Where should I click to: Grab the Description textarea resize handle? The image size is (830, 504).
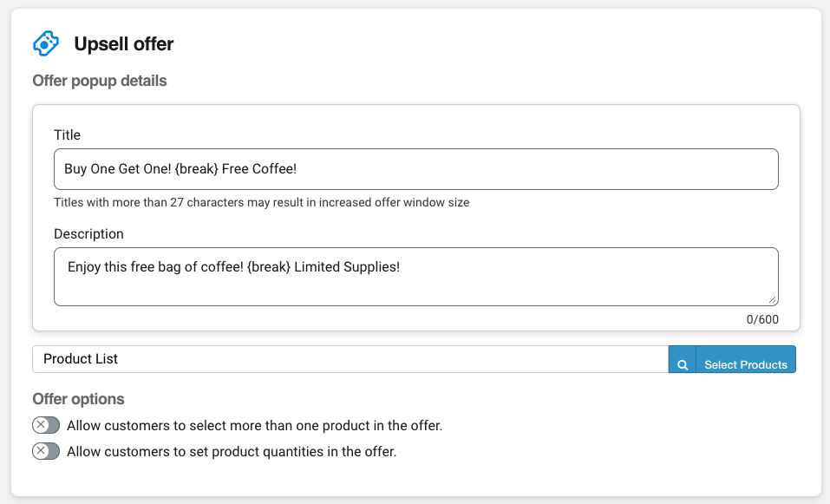[x=772, y=299]
